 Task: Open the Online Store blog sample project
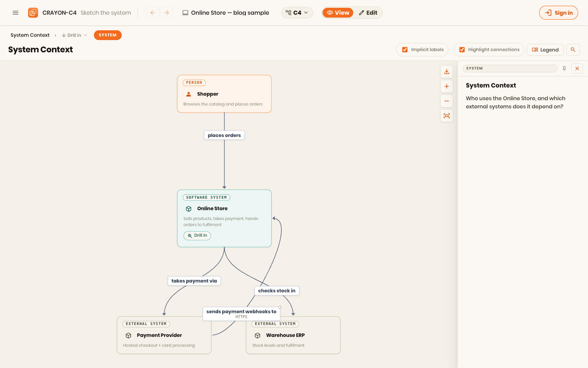(225, 13)
